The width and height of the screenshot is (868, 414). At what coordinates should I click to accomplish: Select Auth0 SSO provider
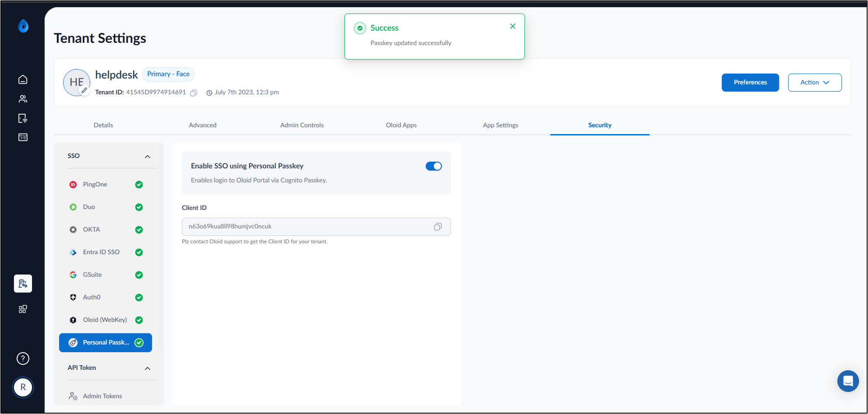click(106, 297)
